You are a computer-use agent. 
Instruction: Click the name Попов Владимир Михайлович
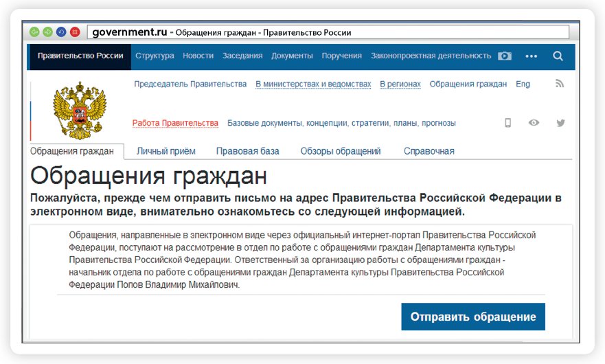(x=178, y=285)
